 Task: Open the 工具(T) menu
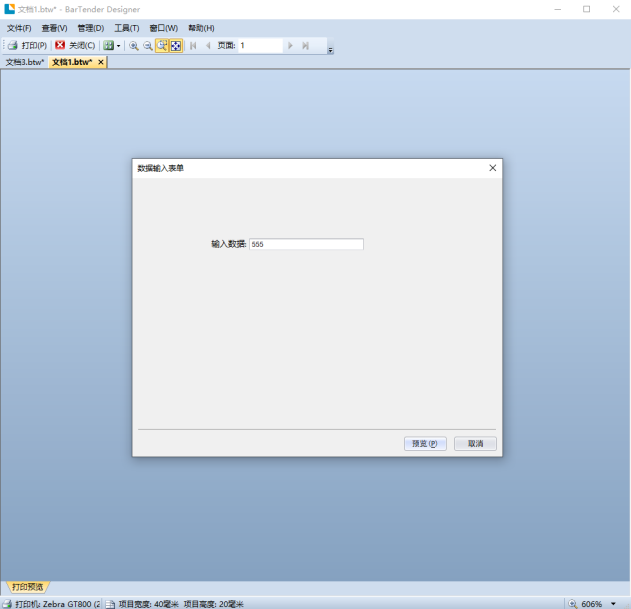[x=127, y=28]
